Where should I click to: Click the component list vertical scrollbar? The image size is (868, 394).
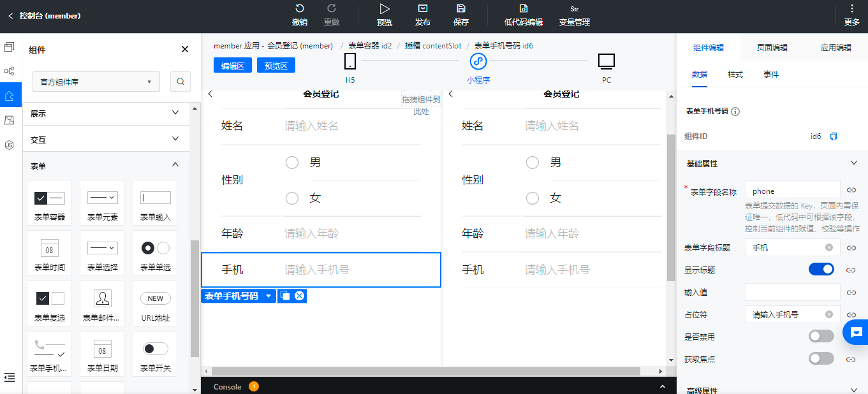click(x=195, y=298)
